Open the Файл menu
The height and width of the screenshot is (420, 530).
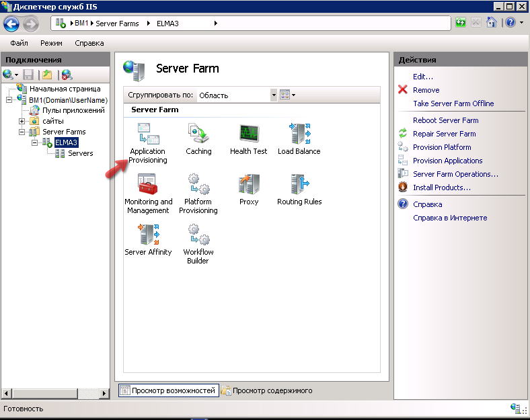[19, 43]
